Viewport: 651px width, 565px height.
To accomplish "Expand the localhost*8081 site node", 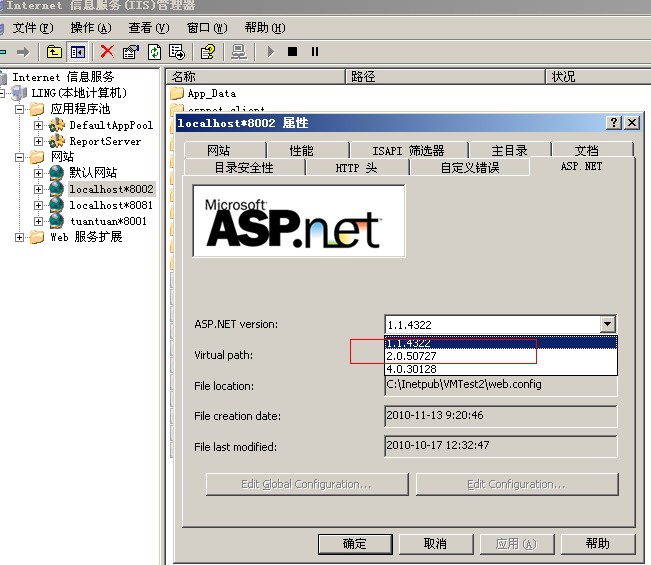I will tap(38, 205).
